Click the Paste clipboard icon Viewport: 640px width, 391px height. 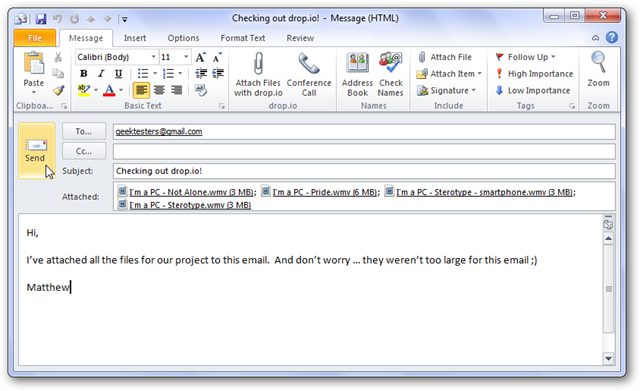(34, 64)
